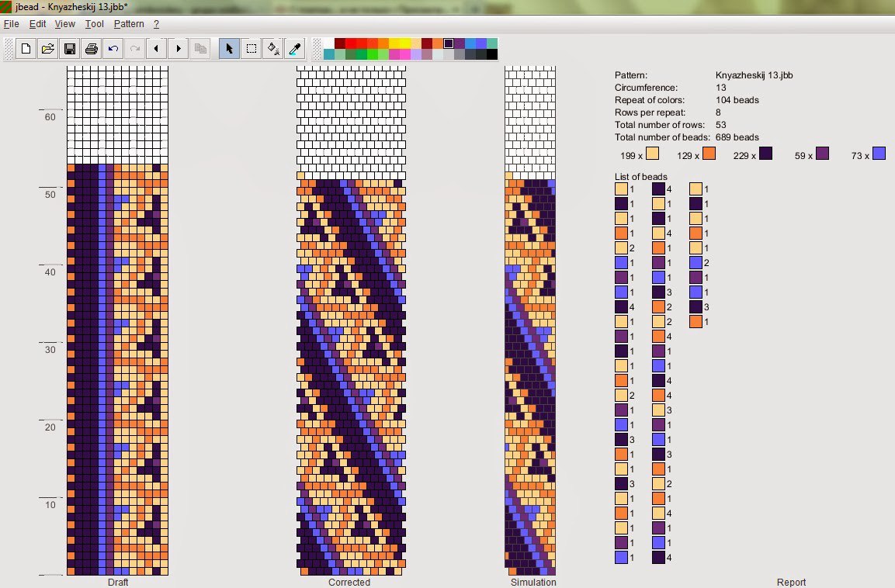
Task: Open the Tool menu
Action: coord(94,24)
